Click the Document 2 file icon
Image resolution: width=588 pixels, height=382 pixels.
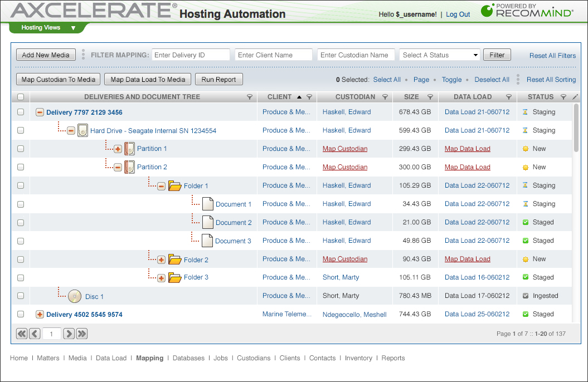[x=208, y=222]
